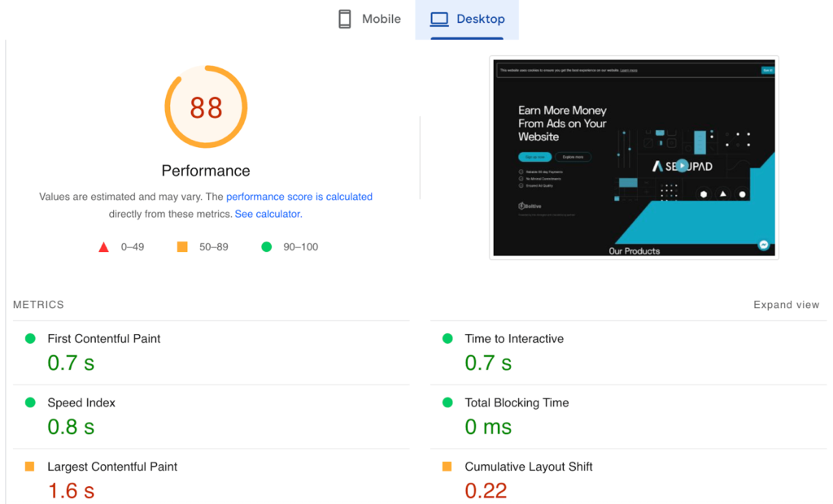Switch to the Mobile tab label
833x504 pixels.
coord(382,20)
